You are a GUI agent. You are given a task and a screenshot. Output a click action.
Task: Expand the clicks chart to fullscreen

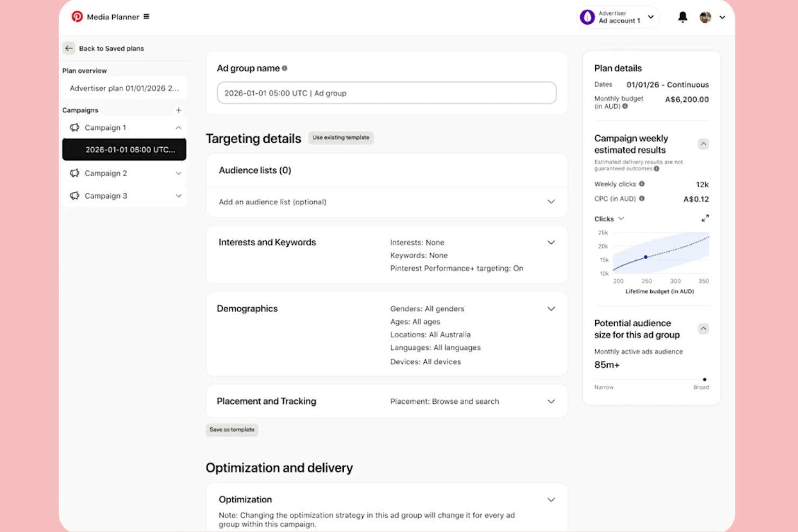point(705,218)
